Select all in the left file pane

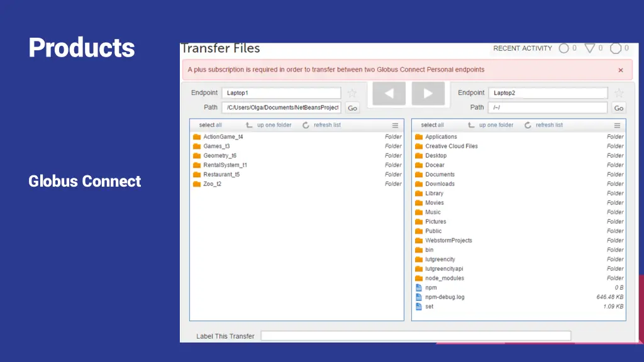pos(210,125)
